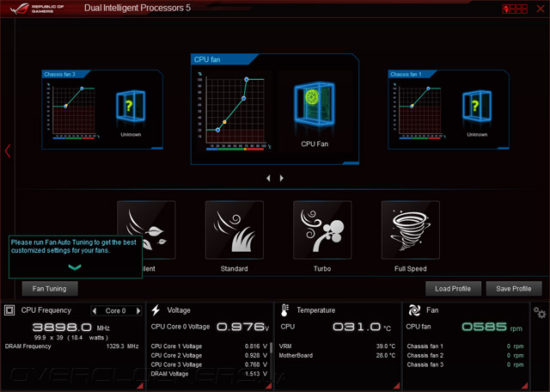
Task: Select the Turbo fan mode icon
Action: tap(322, 230)
